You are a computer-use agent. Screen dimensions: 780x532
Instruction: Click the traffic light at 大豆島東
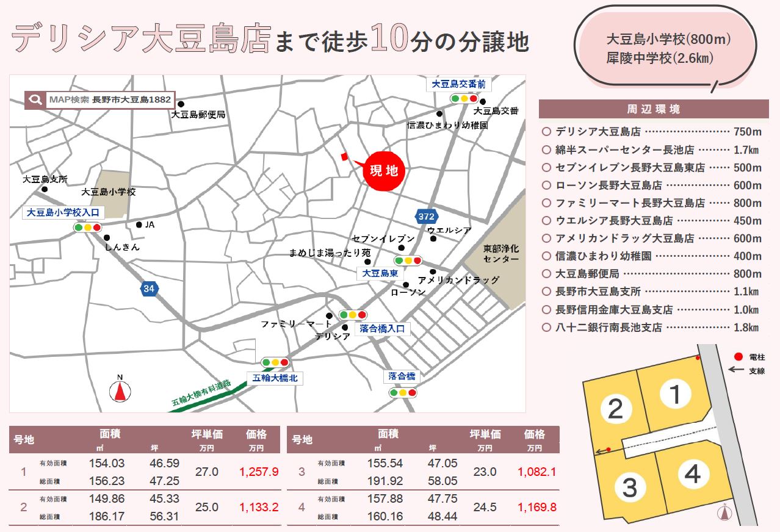pyautogui.click(x=408, y=261)
